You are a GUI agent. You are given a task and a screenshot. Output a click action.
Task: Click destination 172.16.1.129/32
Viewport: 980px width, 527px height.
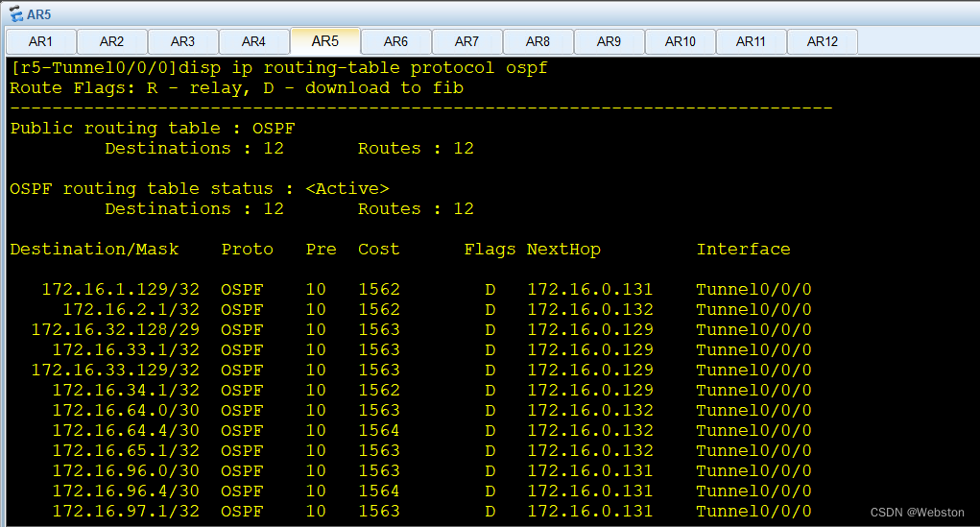coord(121,290)
